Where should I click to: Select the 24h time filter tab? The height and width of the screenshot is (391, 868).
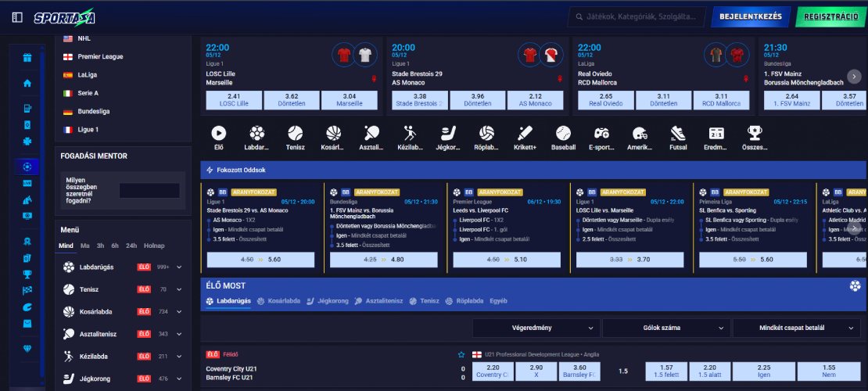click(x=131, y=246)
